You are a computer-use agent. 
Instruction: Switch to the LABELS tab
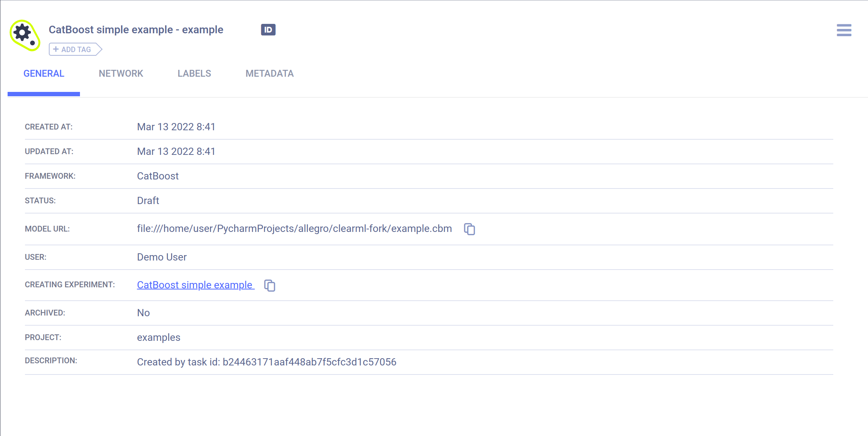194,73
